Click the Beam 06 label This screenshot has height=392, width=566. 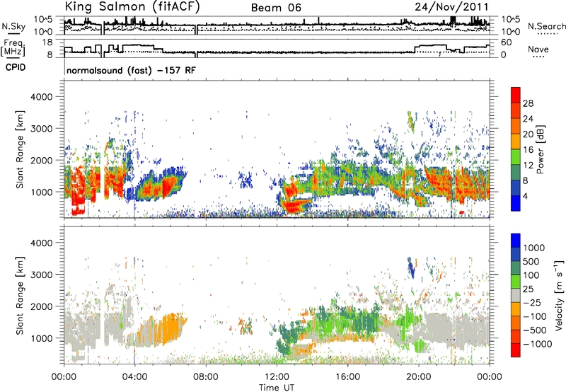(276, 8)
